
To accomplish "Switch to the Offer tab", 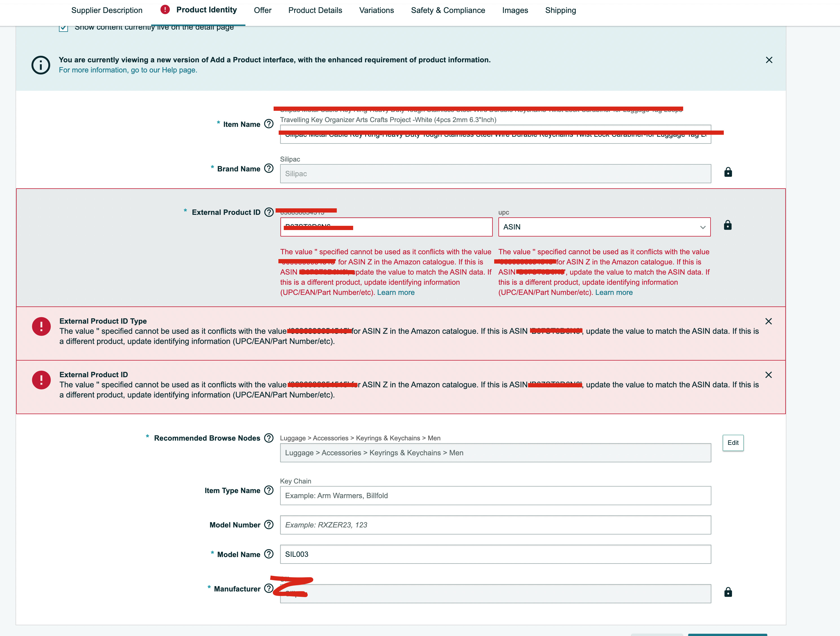I will 262,10.
